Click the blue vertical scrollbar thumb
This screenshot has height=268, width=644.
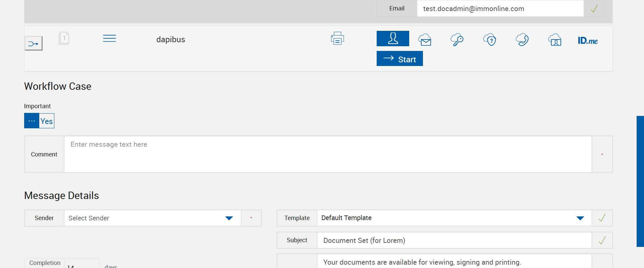640,181
